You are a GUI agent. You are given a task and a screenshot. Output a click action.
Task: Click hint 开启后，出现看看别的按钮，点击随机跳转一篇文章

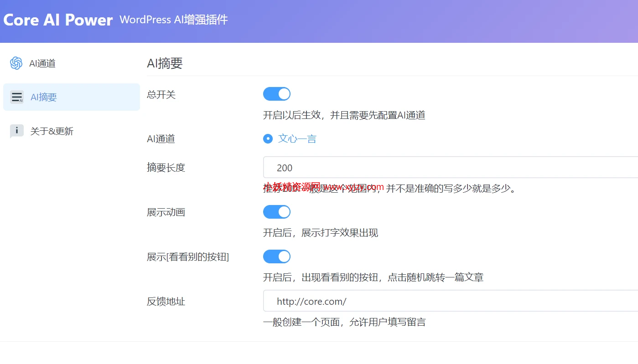(373, 277)
